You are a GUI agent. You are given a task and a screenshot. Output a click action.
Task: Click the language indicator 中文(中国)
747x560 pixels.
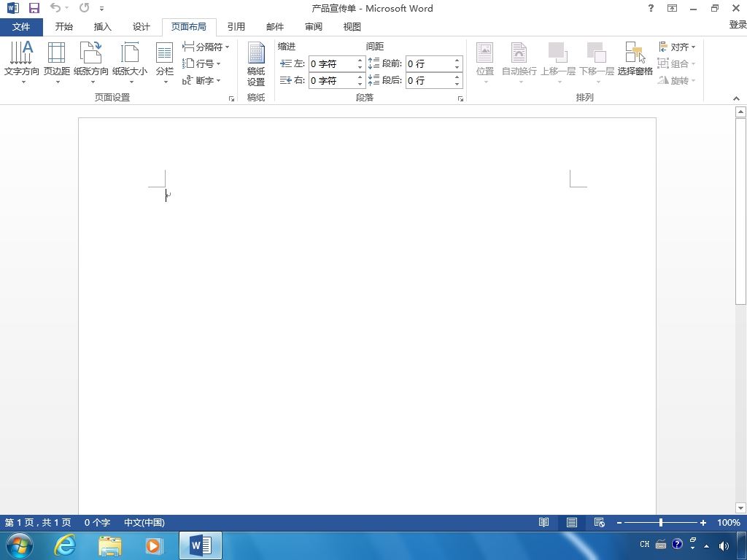pos(144,522)
